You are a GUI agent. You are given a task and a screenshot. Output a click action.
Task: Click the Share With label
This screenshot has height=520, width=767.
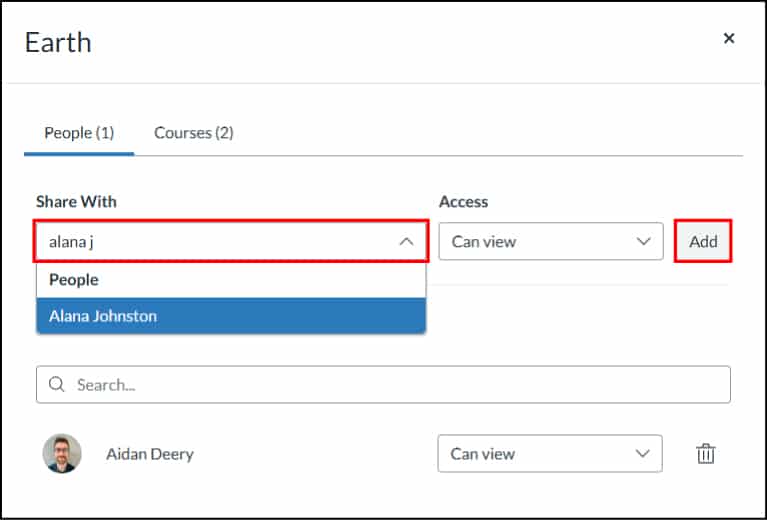coord(76,202)
